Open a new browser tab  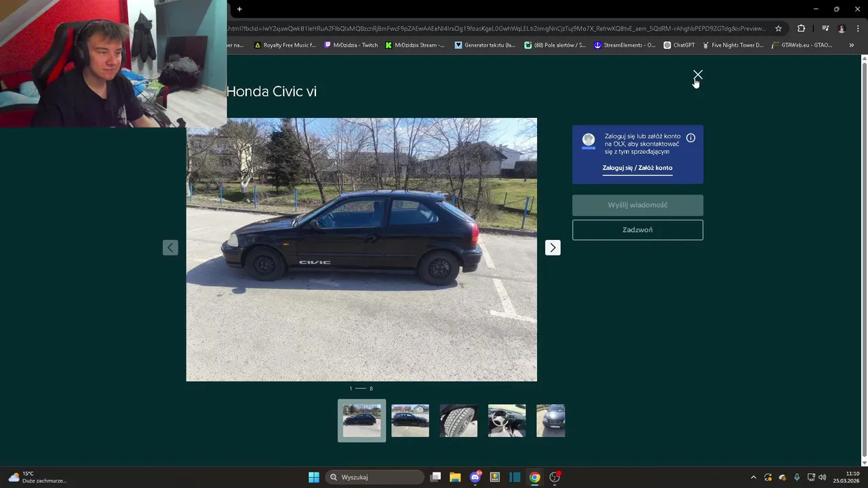coord(239,9)
